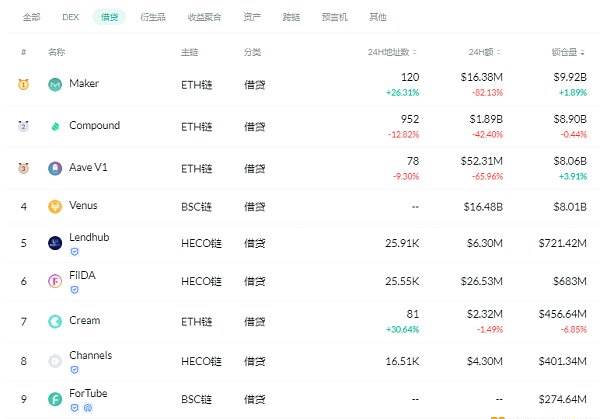Image resolution: width=600 pixels, height=419 pixels.
Task: Click the Cream teal logo icon
Action: 55,321
